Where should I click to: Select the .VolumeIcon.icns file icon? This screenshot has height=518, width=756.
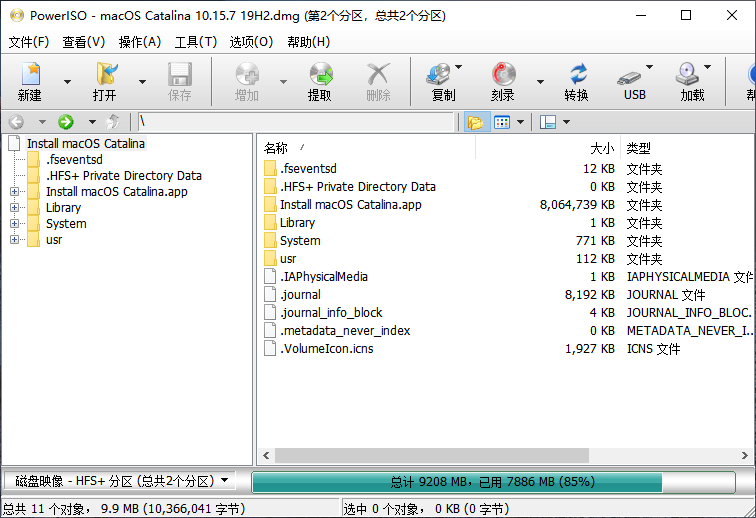coord(270,348)
